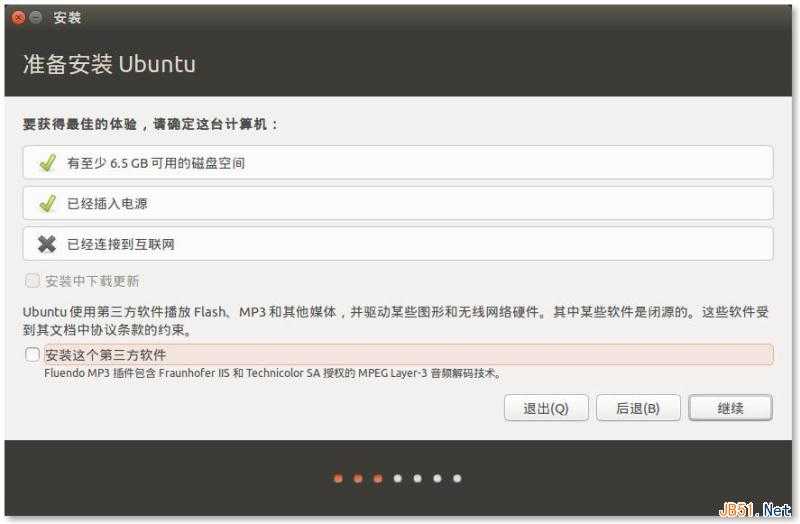Click the paragraph about third-party Flash, MP3 software
800x524 pixels.
pos(396,320)
